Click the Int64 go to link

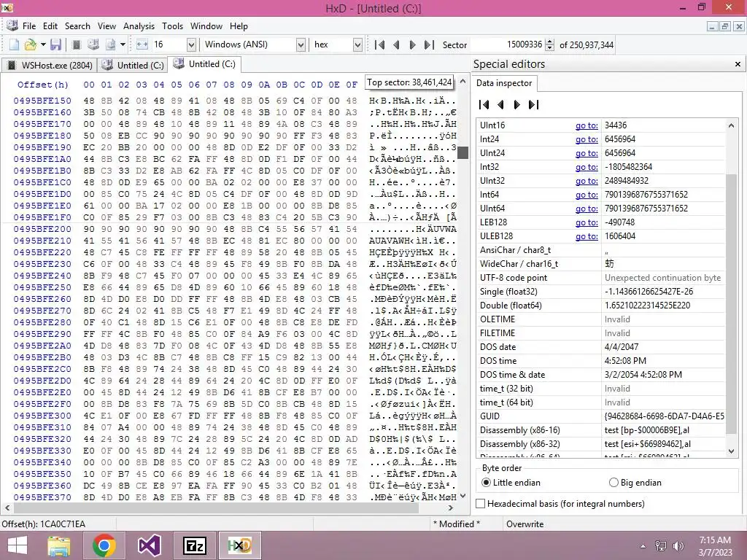pos(587,194)
